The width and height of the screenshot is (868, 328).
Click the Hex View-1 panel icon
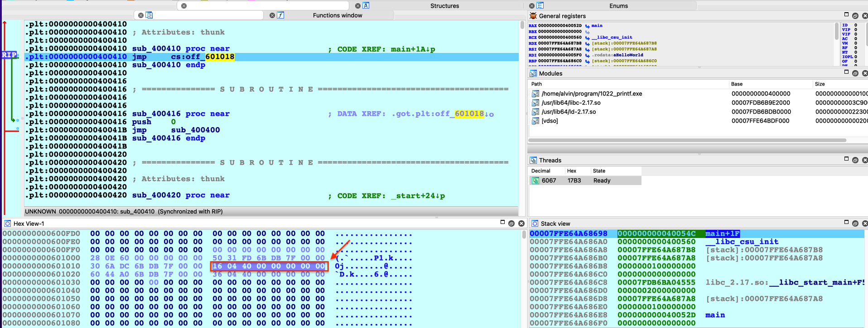coord(8,223)
